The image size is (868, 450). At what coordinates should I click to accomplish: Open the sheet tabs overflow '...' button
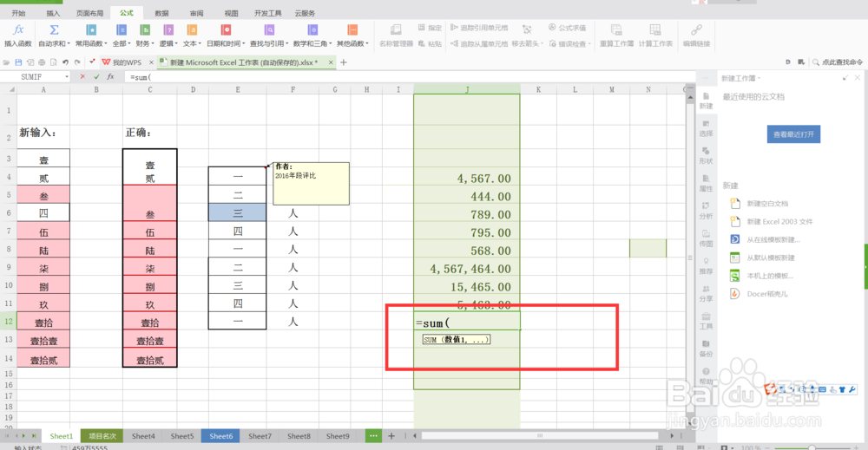(373, 435)
